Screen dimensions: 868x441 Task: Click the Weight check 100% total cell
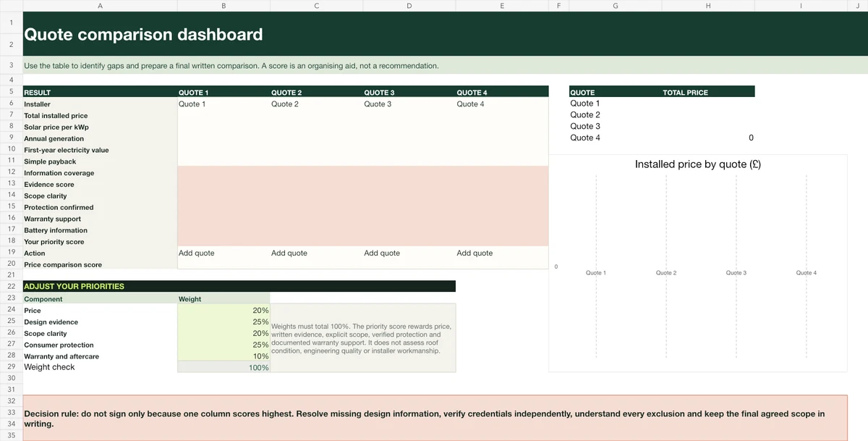[x=224, y=367]
